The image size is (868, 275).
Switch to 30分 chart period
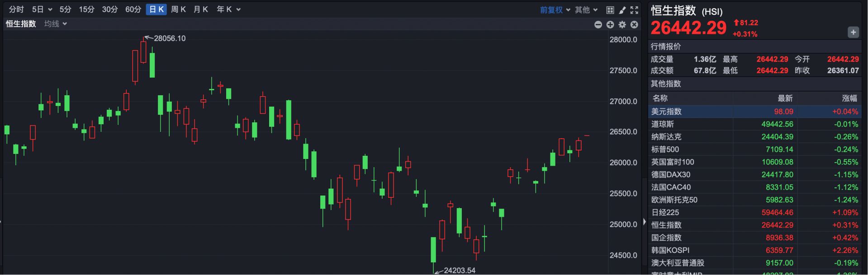coord(109,9)
